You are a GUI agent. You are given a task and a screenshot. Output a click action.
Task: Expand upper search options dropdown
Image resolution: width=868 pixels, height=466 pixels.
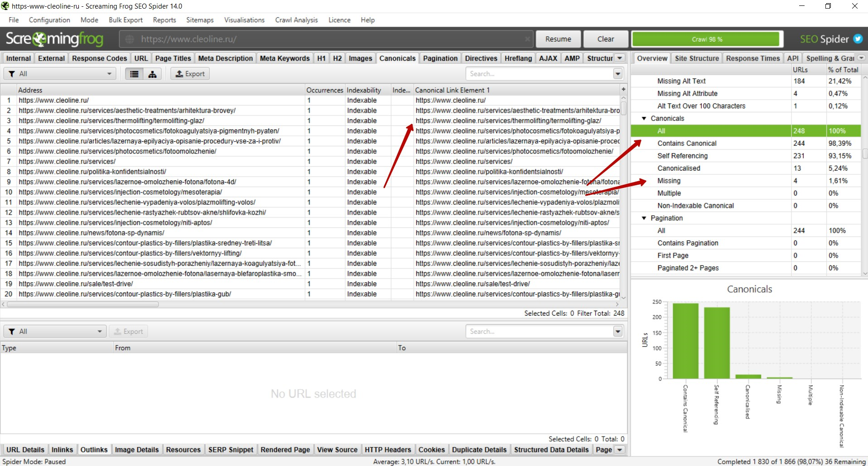coord(618,74)
